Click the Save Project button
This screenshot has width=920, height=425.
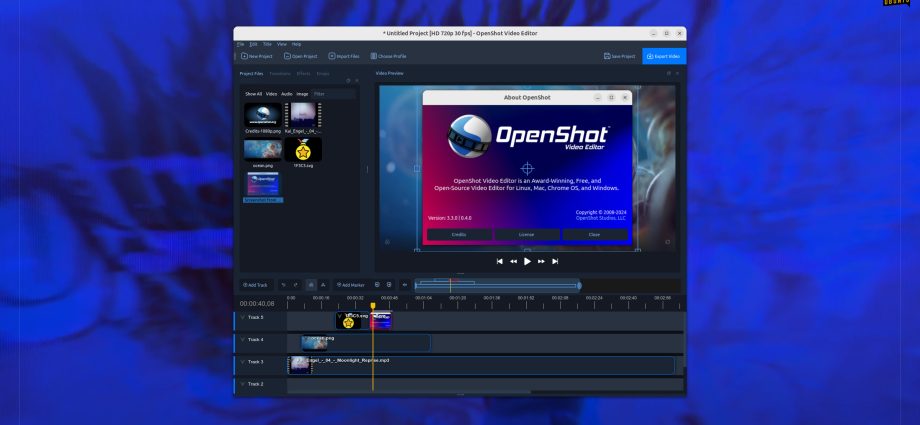click(x=620, y=56)
